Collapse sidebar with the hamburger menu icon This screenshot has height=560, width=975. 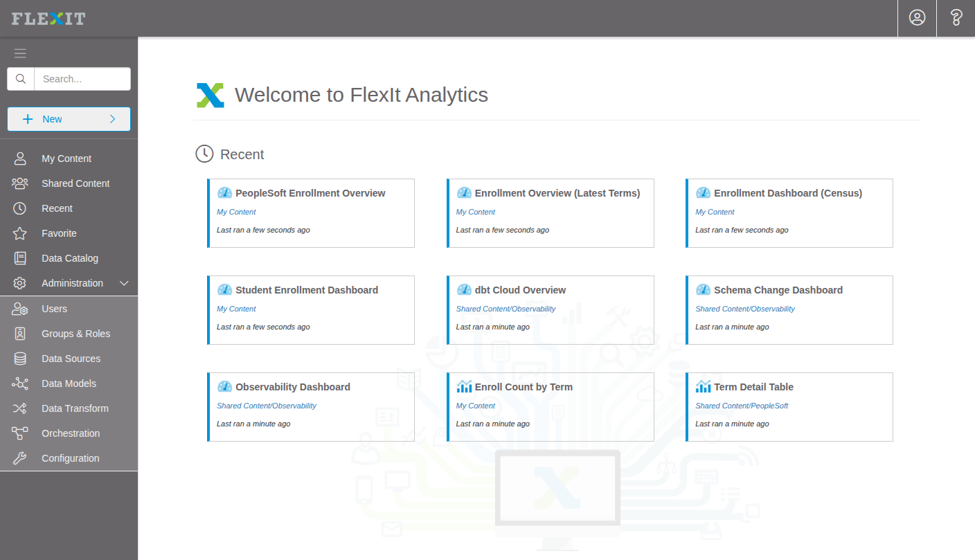pyautogui.click(x=20, y=53)
